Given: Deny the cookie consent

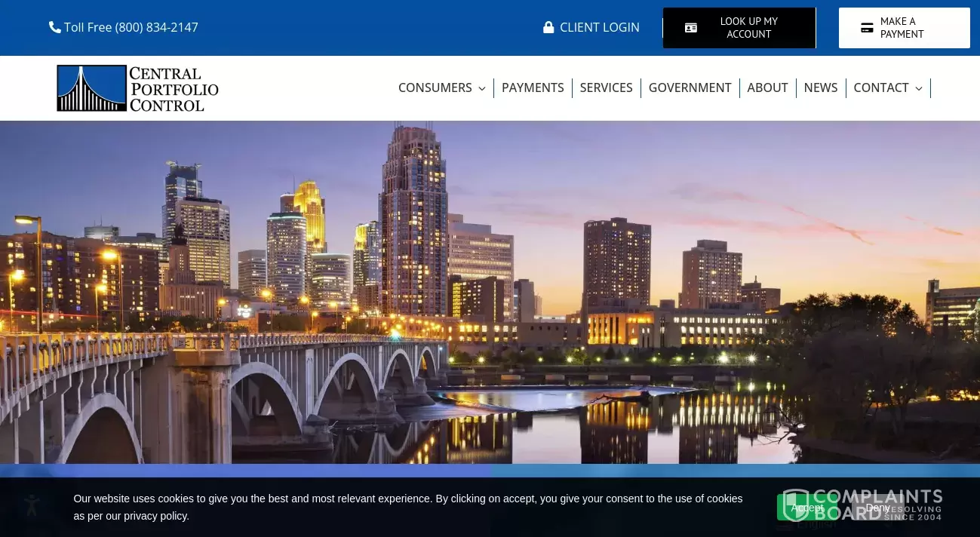Looking at the screenshot, I should [877, 508].
